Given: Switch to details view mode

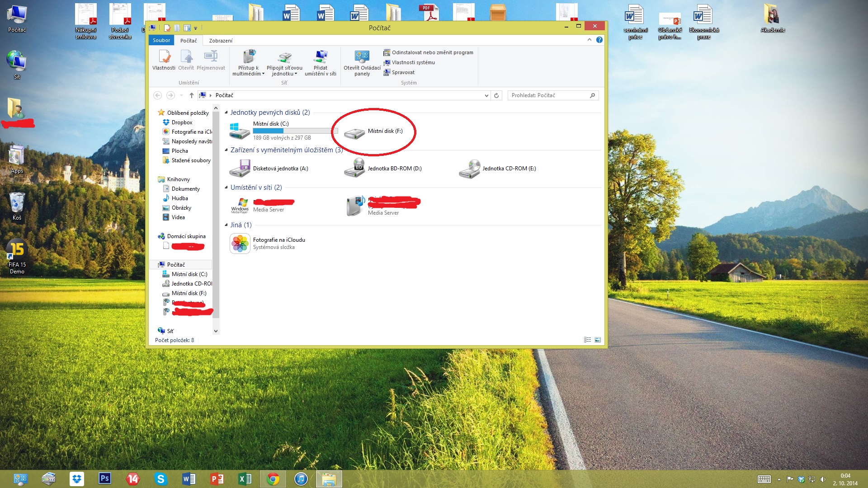Looking at the screenshot, I should [587, 340].
